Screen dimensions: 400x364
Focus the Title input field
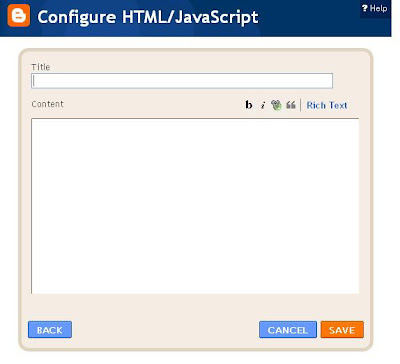tap(182, 81)
